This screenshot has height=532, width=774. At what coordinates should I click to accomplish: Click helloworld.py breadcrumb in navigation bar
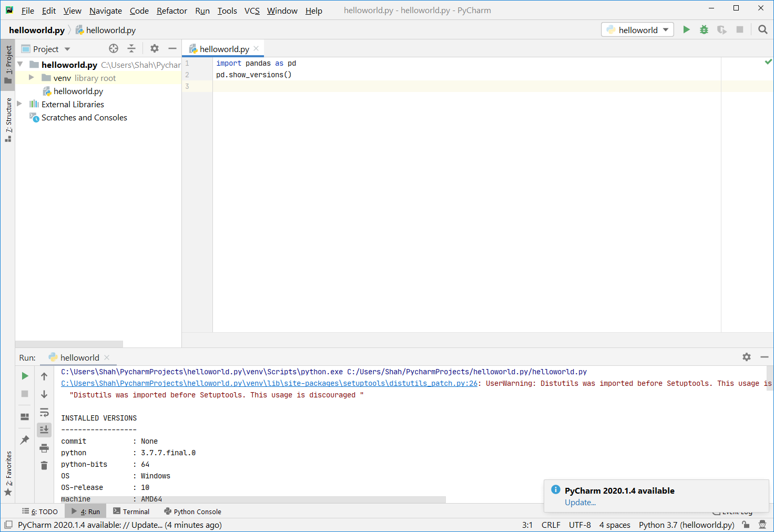click(105, 30)
